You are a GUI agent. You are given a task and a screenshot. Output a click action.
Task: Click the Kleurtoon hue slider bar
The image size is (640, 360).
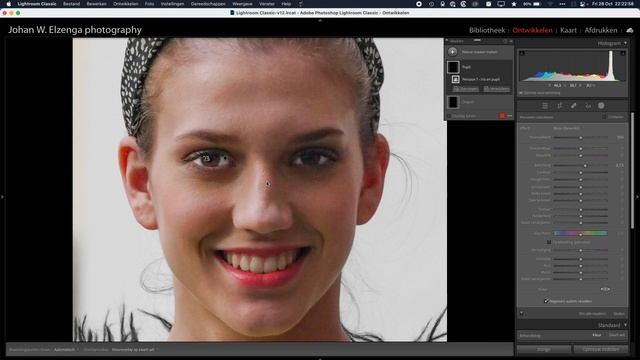click(580, 233)
